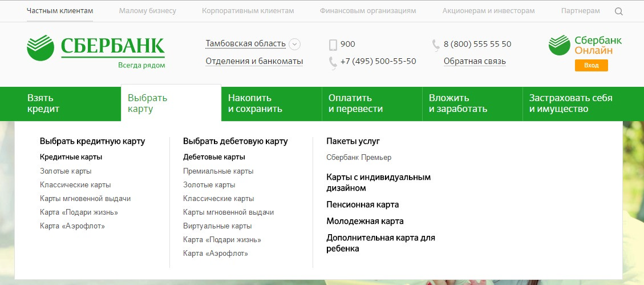Click the handset icon beside +7 (495) number

pyautogui.click(x=333, y=63)
